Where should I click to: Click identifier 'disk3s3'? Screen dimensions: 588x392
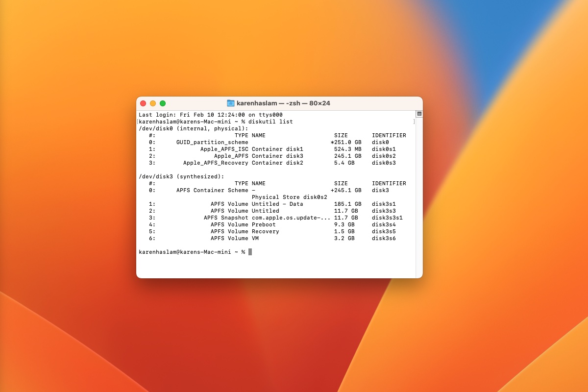(x=384, y=211)
